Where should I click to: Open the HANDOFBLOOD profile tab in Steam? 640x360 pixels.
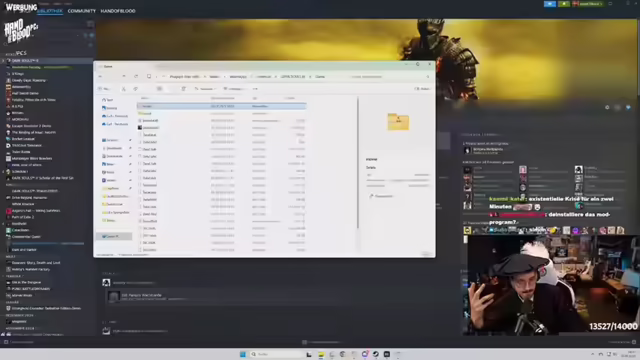pyautogui.click(x=118, y=11)
